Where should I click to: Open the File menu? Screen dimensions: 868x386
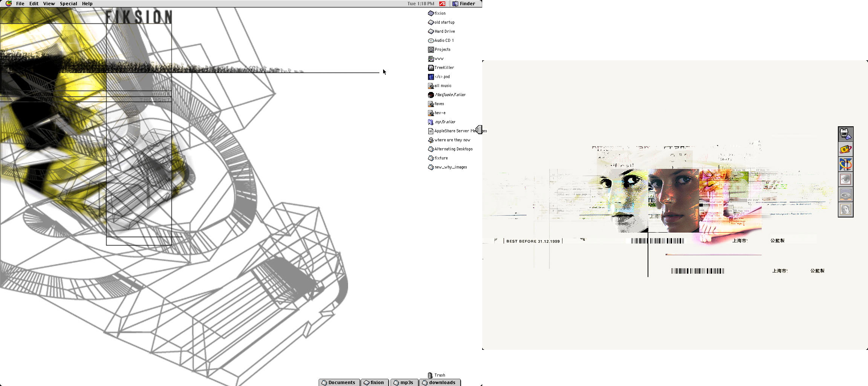[x=20, y=4]
